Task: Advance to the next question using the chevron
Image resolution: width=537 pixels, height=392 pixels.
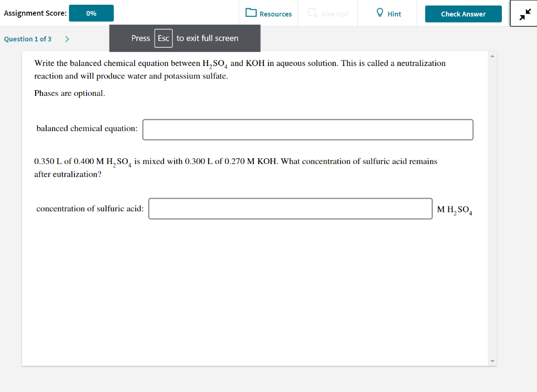Action: click(67, 39)
